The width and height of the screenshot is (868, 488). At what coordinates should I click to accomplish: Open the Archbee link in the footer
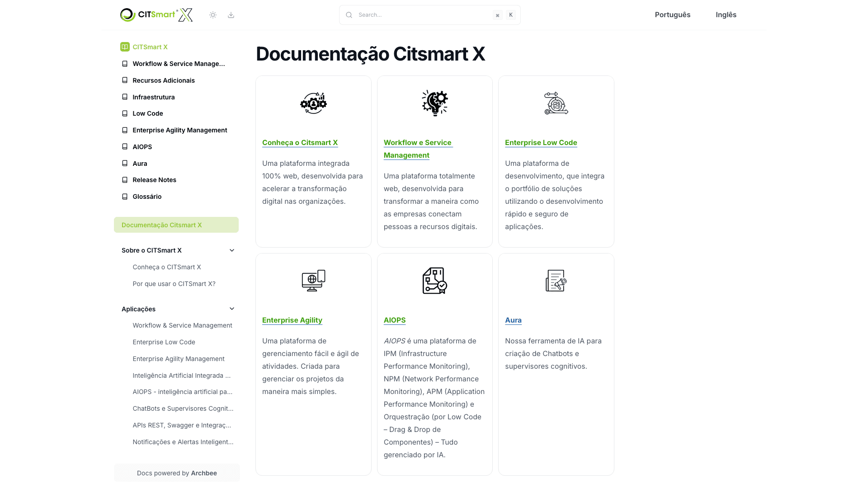(203, 473)
